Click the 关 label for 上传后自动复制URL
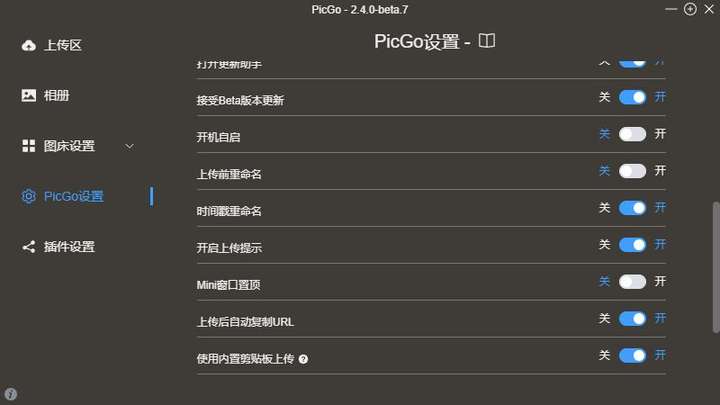This screenshot has width=720, height=405. coord(604,319)
